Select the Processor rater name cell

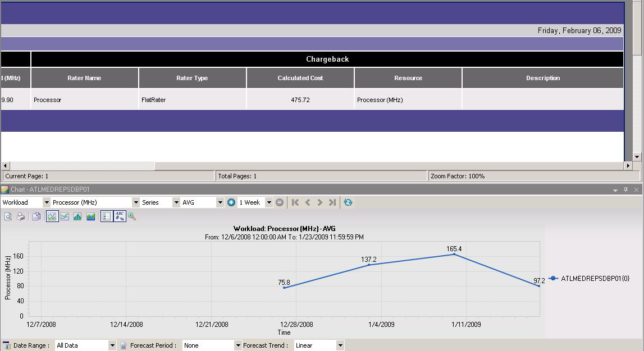[x=84, y=100]
